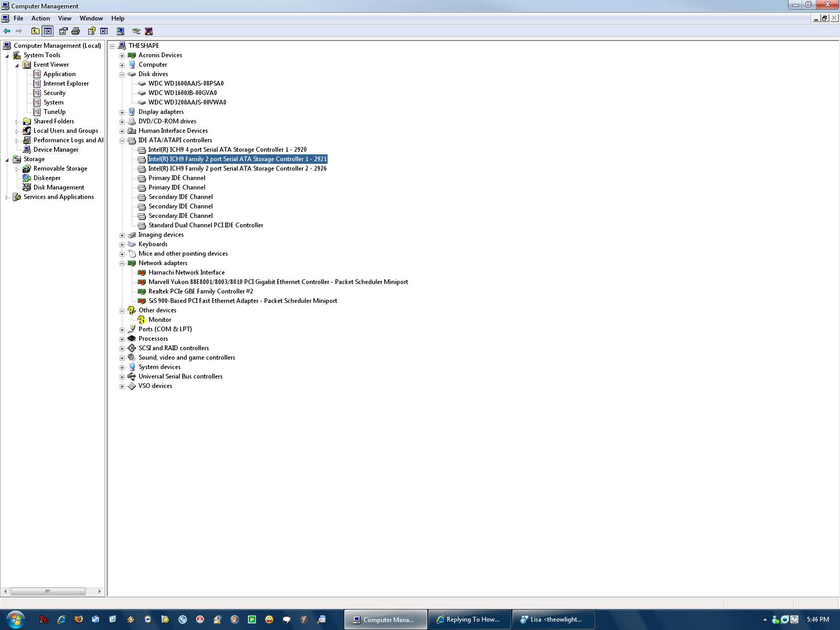This screenshot has height=630, width=840.
Task: Click the Other devices question mark icon
Action: [x=132, y=310]
